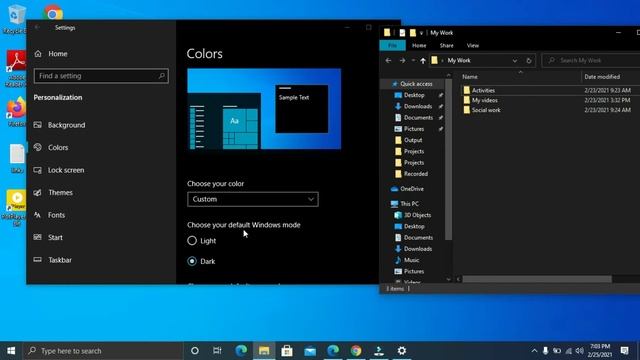The height and width of the screenshot is (360, 640).
Task: Sort files by Name column header
Action: coord(470,77)
